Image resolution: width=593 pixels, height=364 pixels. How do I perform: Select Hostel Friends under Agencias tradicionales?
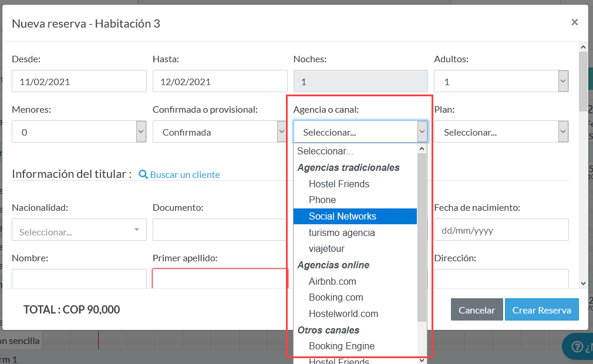point(355,184)
